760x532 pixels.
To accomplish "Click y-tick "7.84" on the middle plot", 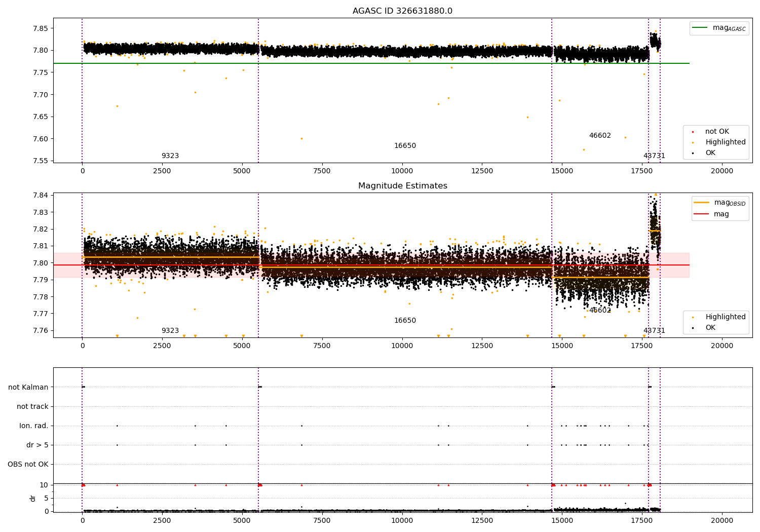I will pyautogui.click(x=41, y=196).
